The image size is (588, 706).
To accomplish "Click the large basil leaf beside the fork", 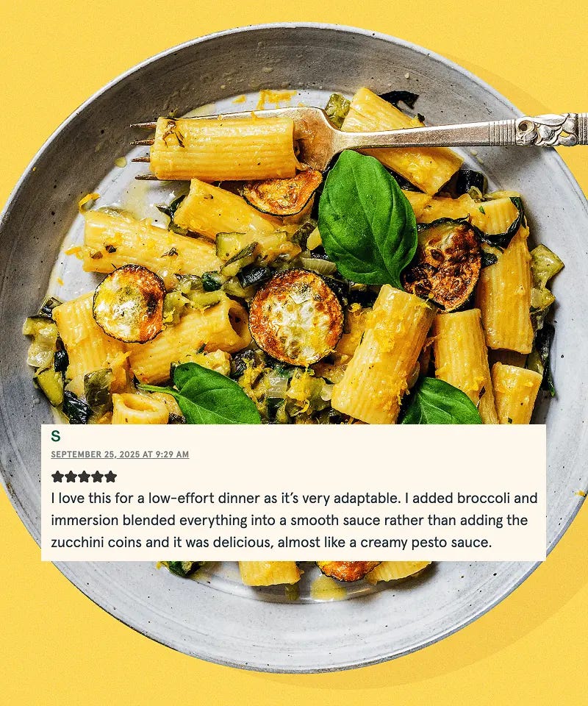I will point(367,220).
